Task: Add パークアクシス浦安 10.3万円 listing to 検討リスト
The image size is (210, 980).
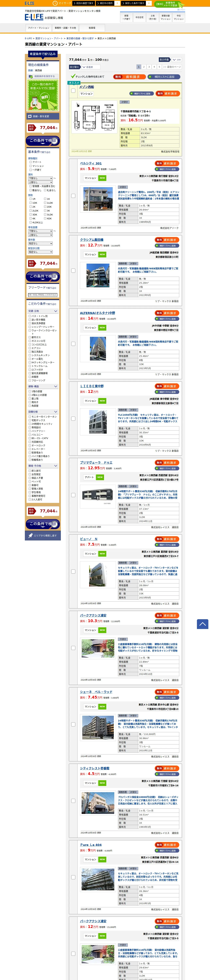Action: pos(167,621)
